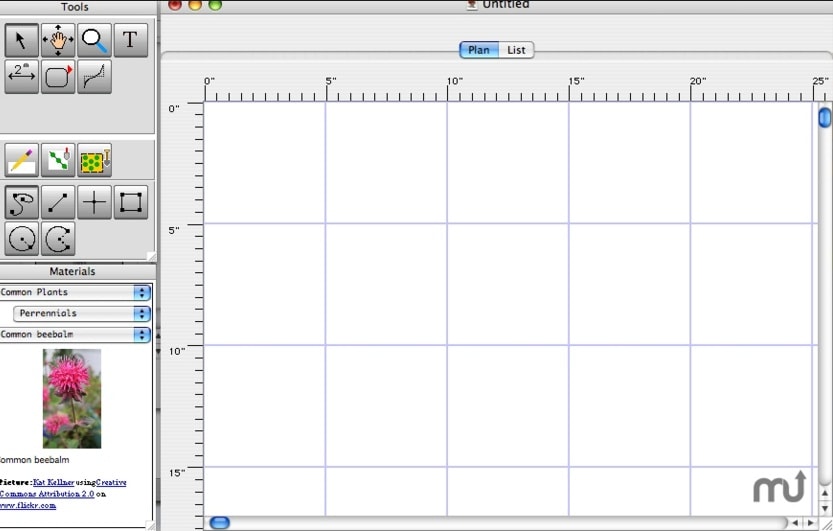Click the horizontal scrollbar left arrow
Viewport: 833px width, 531px height.
coord(795,523)
